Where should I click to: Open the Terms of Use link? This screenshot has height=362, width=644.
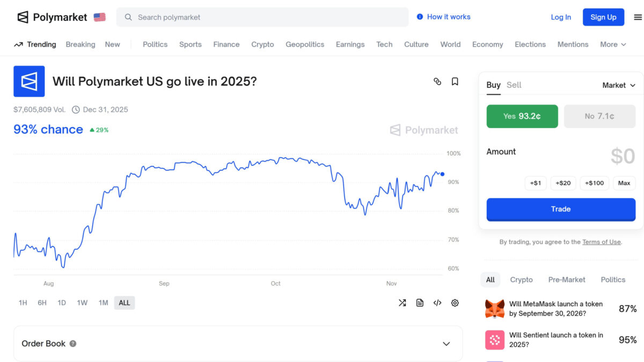tap(601, 242)
